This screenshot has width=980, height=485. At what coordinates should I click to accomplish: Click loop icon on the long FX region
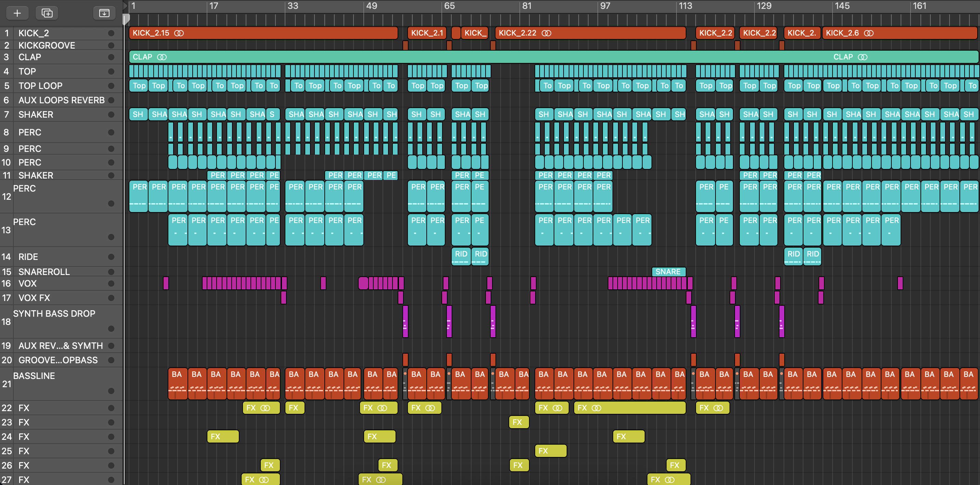pyautogui.click(x=596, y=408)
